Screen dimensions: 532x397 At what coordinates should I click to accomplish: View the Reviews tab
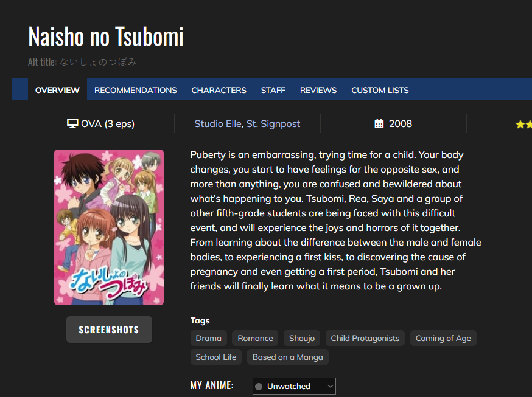pos(318,90)
